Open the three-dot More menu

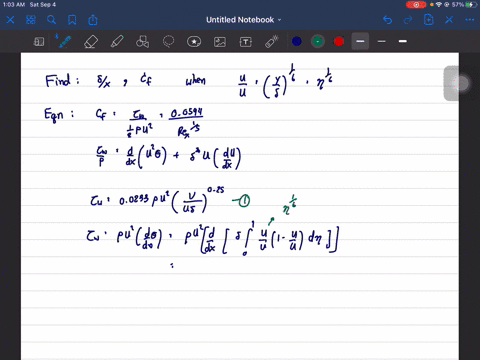[470, 20]
